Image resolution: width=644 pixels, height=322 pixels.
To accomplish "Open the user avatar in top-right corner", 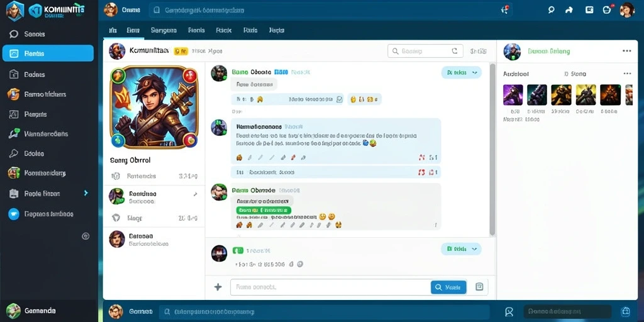I will 627,10.
